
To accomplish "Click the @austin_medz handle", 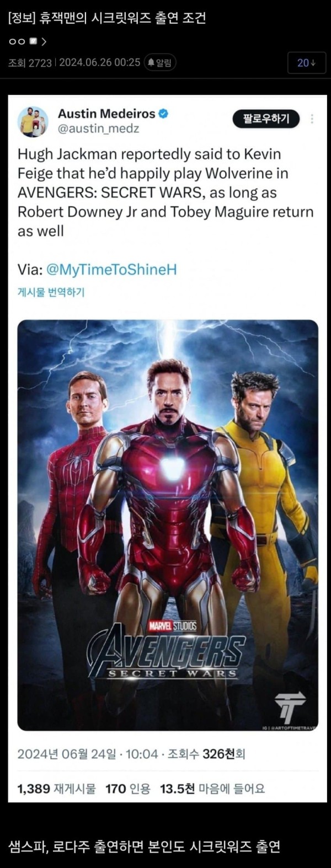I will pyautogui.click(x=98, y=128).
